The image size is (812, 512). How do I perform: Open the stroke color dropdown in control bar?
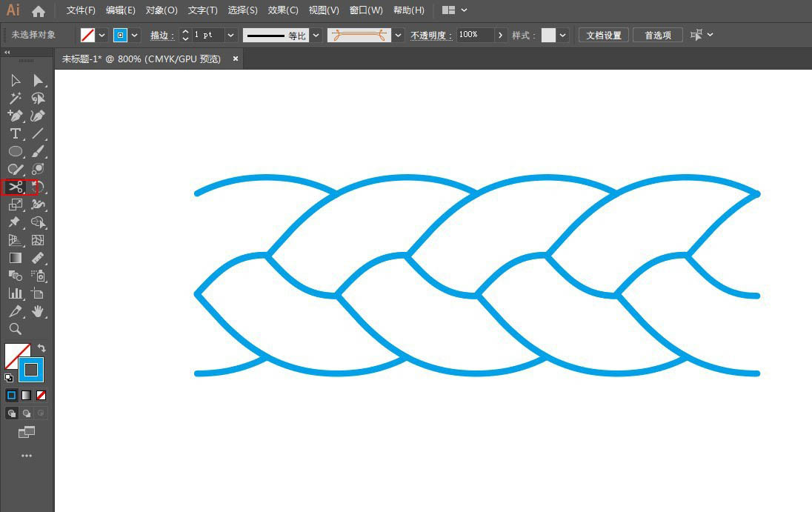[x=135, y=36]
